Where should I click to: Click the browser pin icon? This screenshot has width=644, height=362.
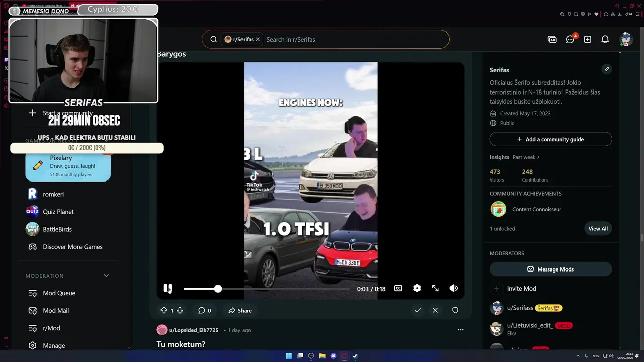tap(569, 14)
